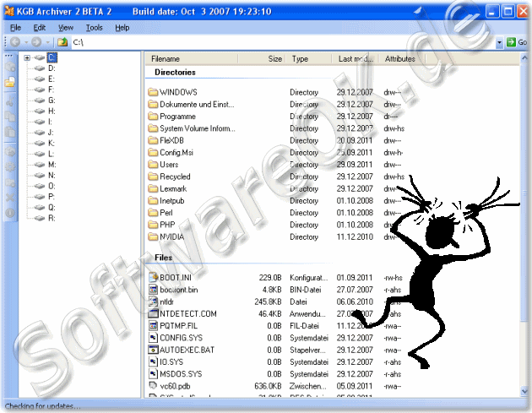Go forward with the Forward arrow button
This screenshot has width=532, height=413.
(36, 42)
